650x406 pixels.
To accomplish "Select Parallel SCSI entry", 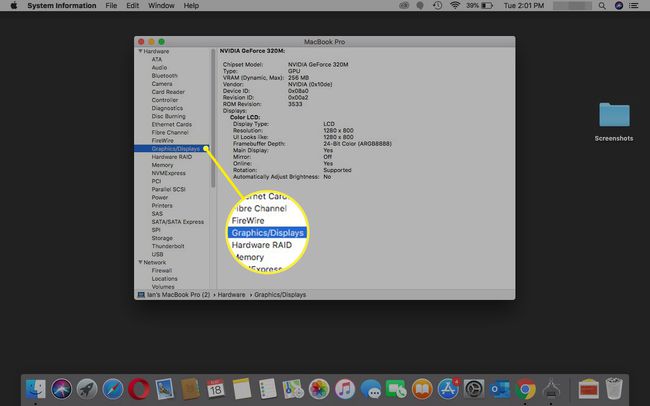I will click(168, 189).
